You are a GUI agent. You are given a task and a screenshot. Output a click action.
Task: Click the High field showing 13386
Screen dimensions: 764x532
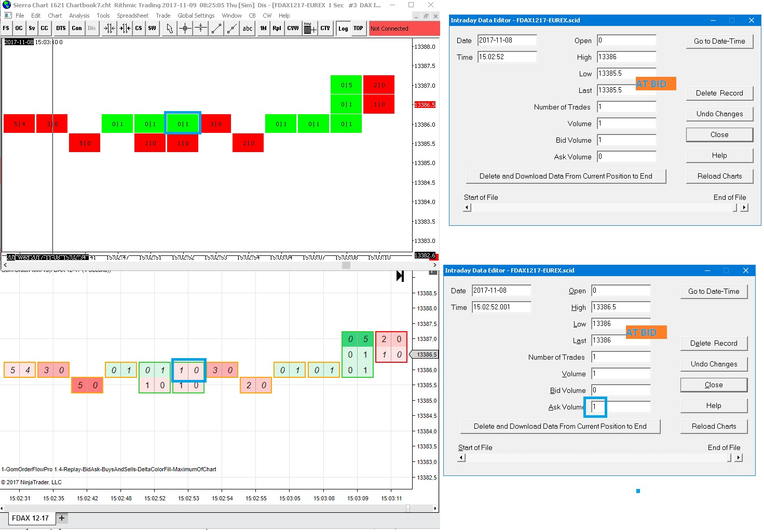coord(626,57)
